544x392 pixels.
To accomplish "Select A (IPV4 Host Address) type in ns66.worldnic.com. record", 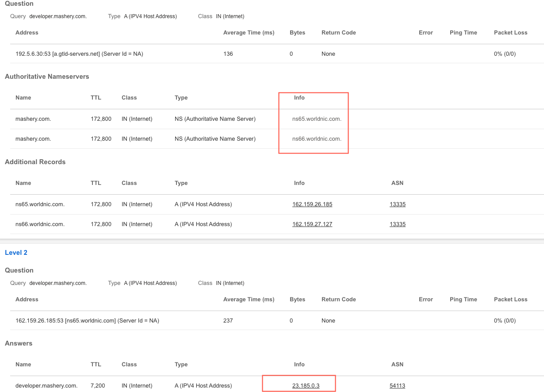I will [x=203, y=224].
